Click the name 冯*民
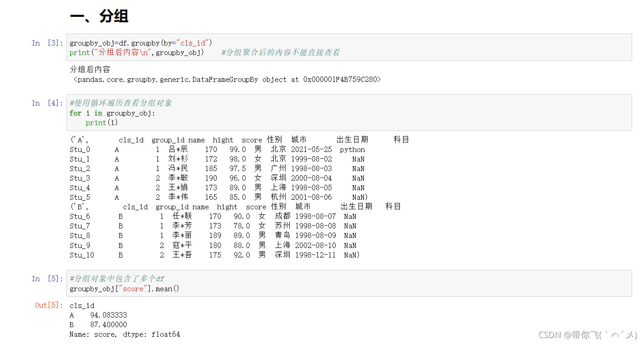Image resolution: width=644 pixels, height=344 pixels. (x=178, y=169)
